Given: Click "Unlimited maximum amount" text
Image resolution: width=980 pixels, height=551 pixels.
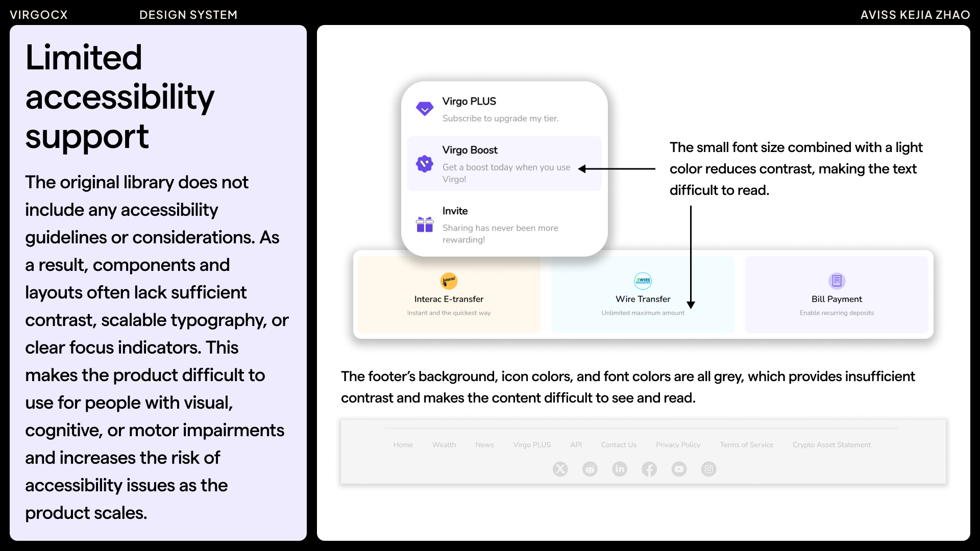Looking at the screenshot, I should tap(643, 313).
